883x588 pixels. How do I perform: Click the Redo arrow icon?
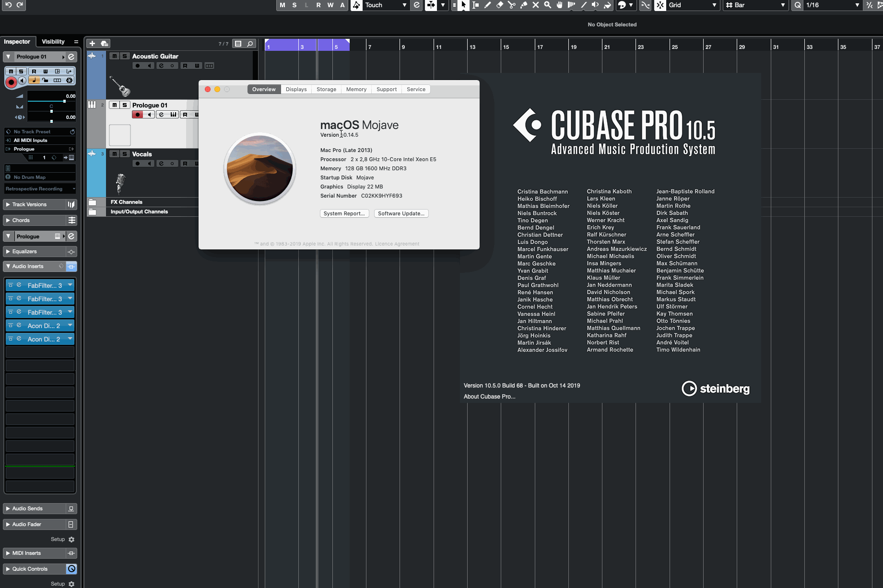(20, 5)
